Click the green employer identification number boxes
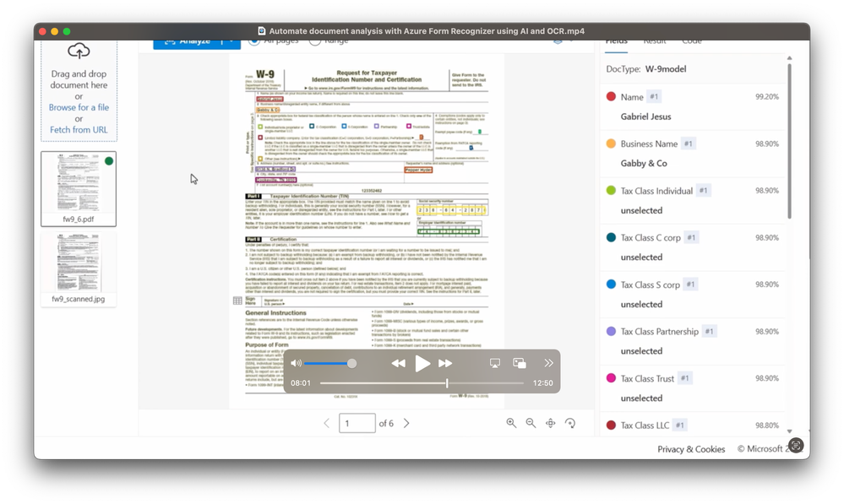This screenshot has width=844, height=504. pyautogui.click(x=449, y=231)
